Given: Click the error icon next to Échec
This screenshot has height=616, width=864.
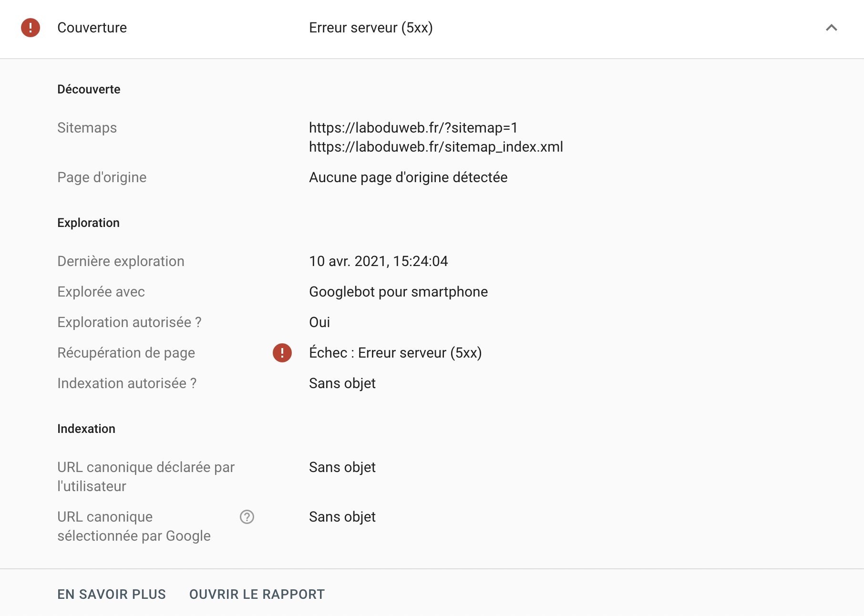Looking at the screenshot, I should click(282, 353).
